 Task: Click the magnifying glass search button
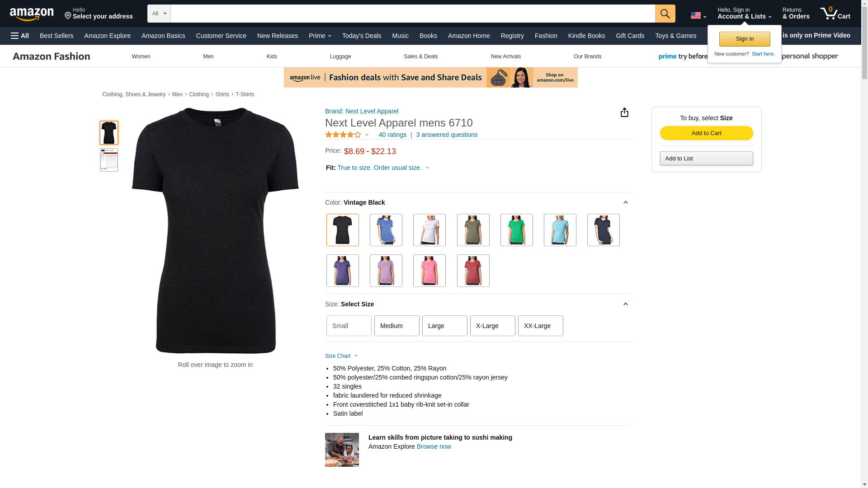(665, 14)
